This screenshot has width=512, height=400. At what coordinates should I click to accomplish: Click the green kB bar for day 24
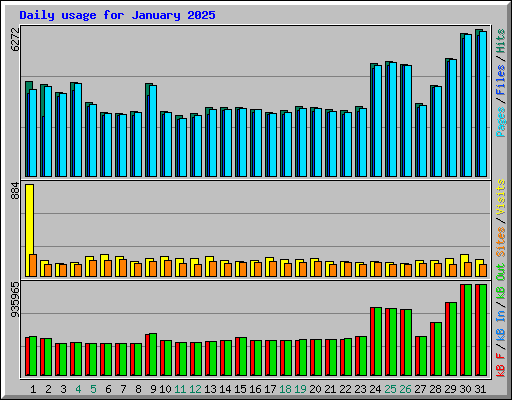pyautogui.click(x=378, y=342)
